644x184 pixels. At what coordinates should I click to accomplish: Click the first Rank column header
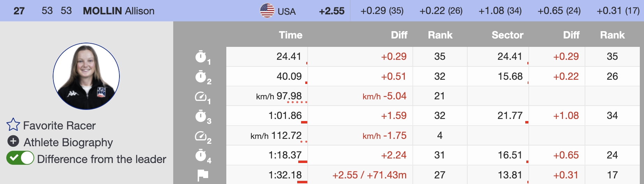[440, 35]
